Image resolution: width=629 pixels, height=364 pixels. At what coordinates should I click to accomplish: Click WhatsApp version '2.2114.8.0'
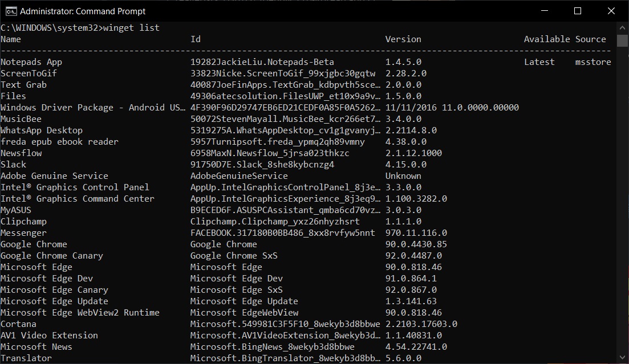[x=411, y=130]
